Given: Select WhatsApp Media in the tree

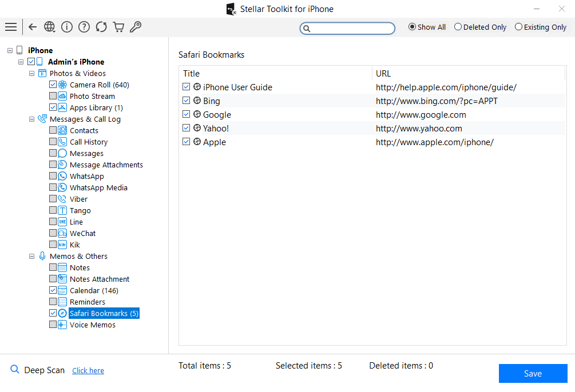Looking at the screenshot, I should [98, 187].
